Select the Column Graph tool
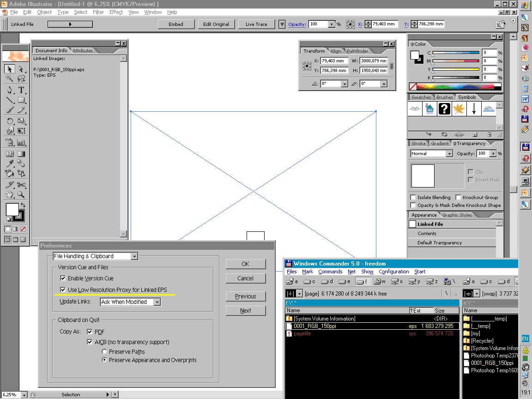The width and height of the screenshot is (532, 399). [21, 143]
